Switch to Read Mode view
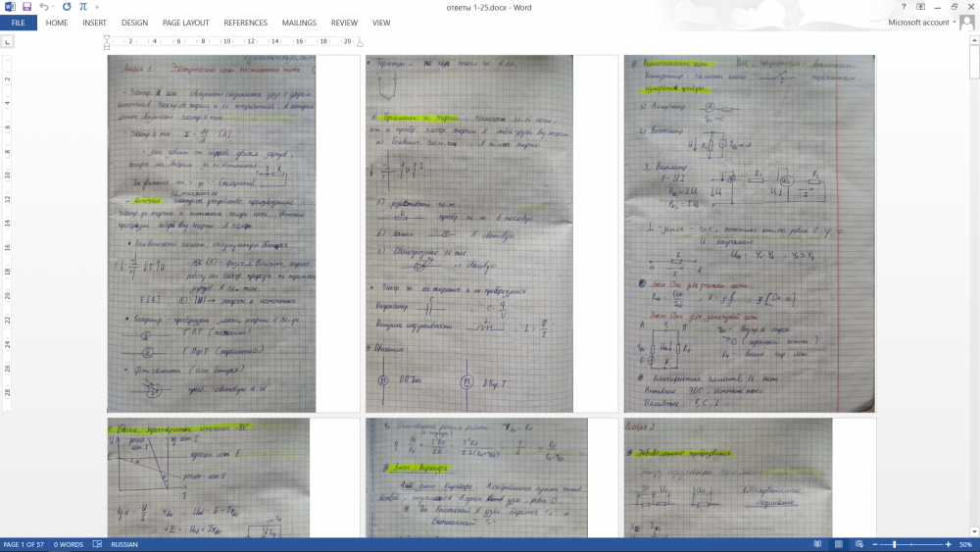 tap(817, 544)
